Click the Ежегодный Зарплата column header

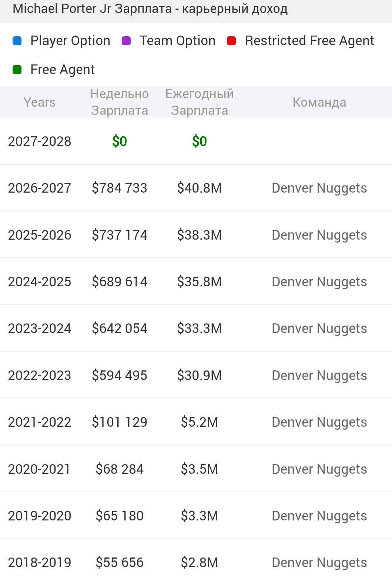(200, 102)
